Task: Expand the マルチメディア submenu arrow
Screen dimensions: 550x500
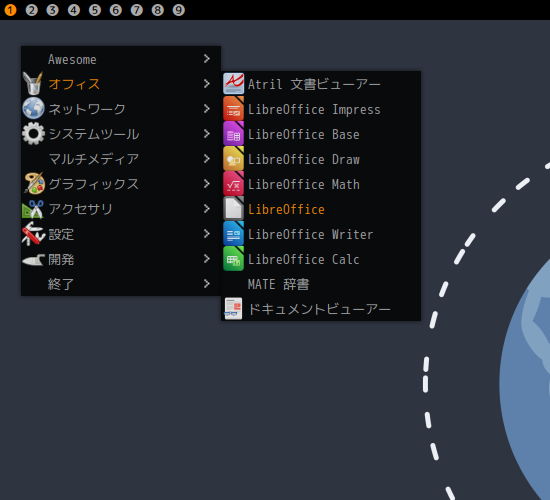Action: tap(207, 159)
